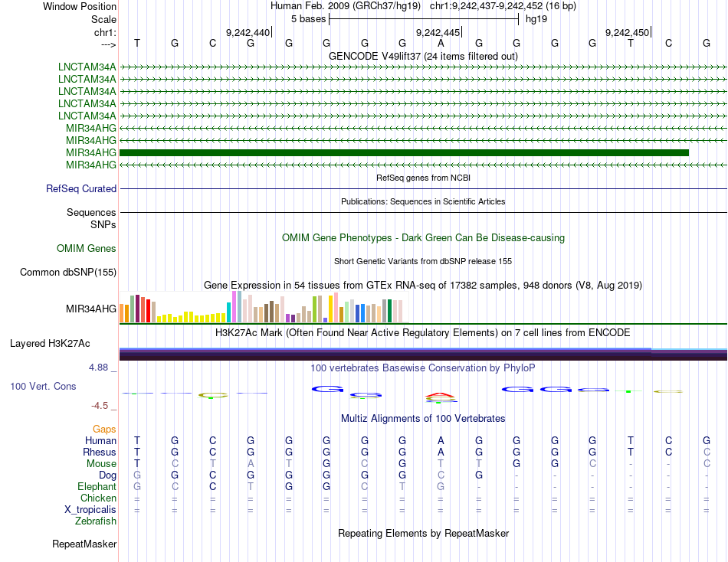Click the ---> sequence direction arrow label
The height and width of the screenshot is (562, 728).
pyautogui.click(x=108, y=44)
